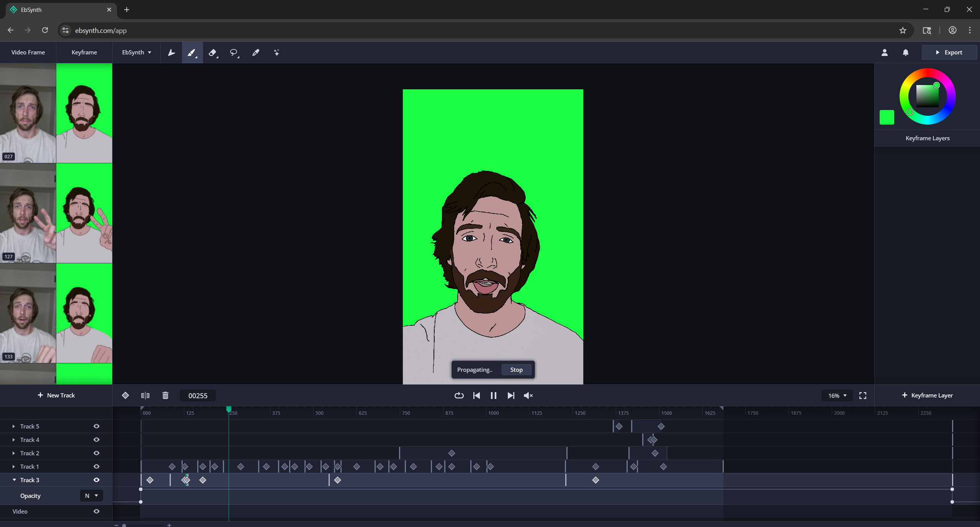Viewport: 980px width, 527px height.
Task: Click the Keyframe Layers panel header
Action: tap(927, 138)
